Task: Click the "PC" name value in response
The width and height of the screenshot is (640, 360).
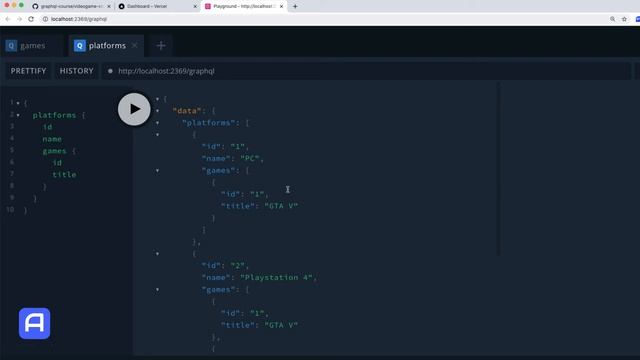Action: pos(250,158)
